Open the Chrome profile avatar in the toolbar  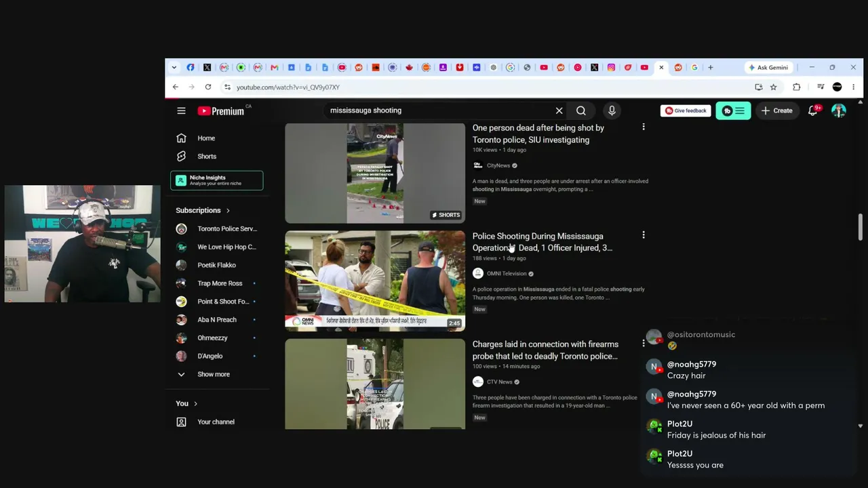coord(837,87)
